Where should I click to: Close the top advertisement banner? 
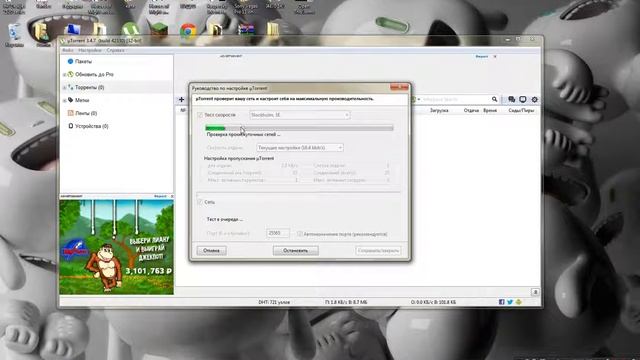tap(495, 56)
